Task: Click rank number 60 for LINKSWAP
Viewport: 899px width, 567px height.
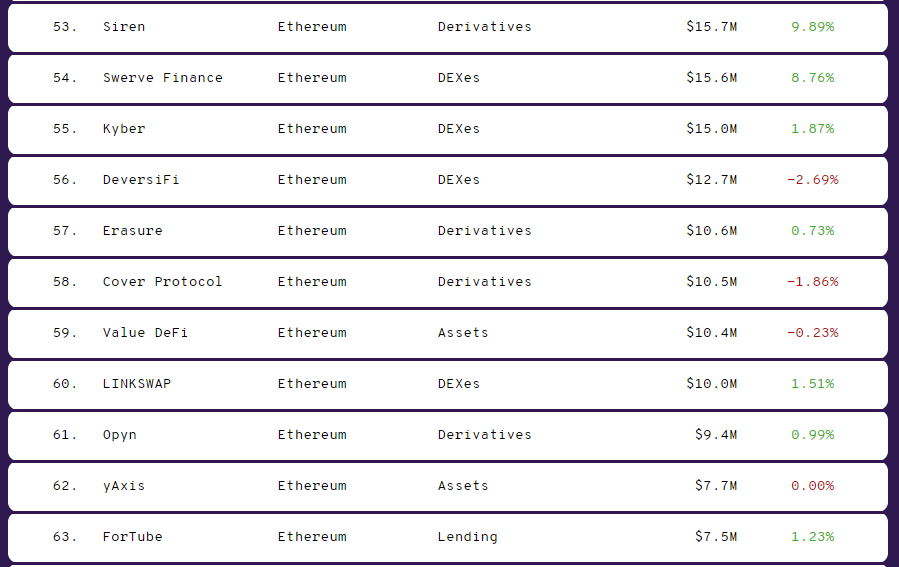Action: pyautogui.click(x=65, y=384)
